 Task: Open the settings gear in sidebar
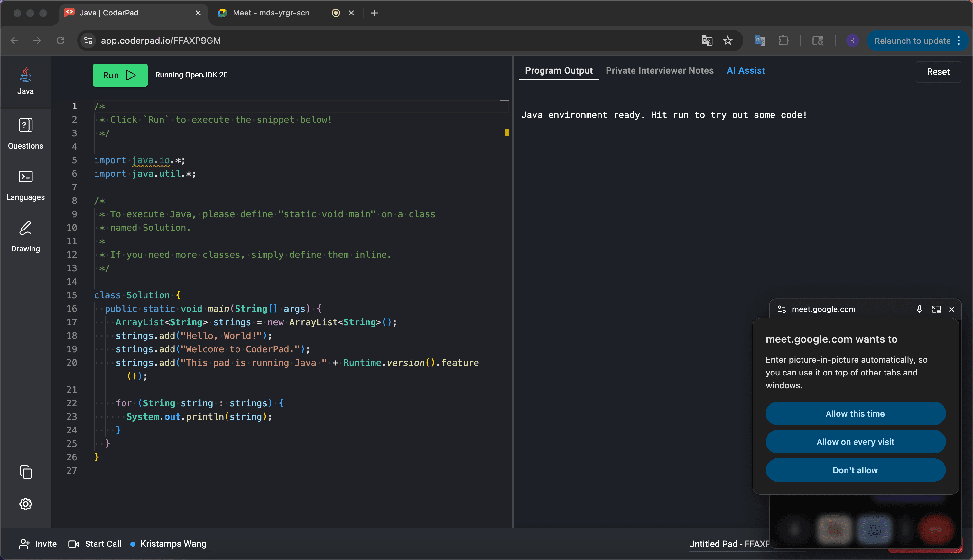point(25,504)
